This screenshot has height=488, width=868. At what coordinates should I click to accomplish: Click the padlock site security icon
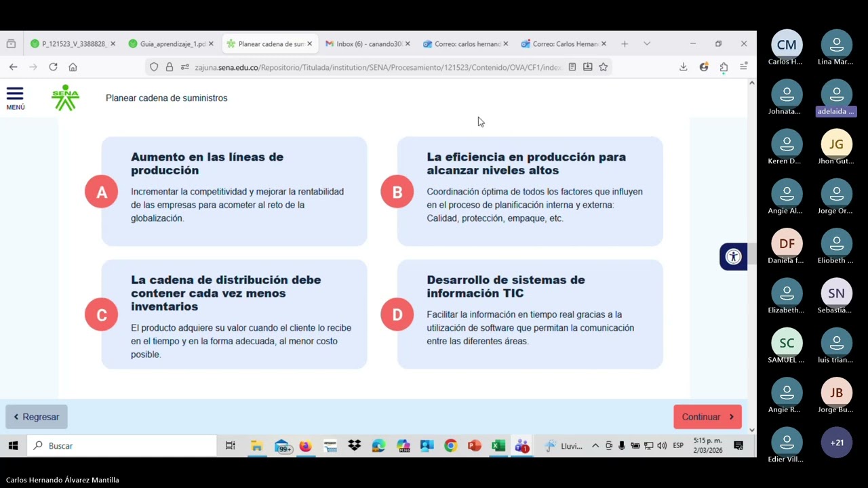[170, 67]
